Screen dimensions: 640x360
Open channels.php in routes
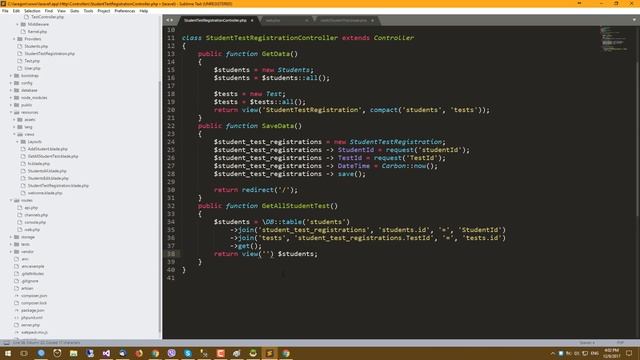click(x=36, y=215)
